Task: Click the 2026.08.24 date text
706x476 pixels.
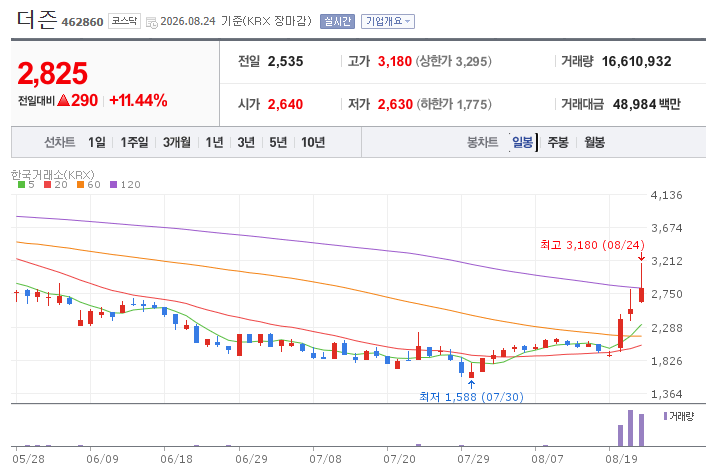Action: click(188, 21)
